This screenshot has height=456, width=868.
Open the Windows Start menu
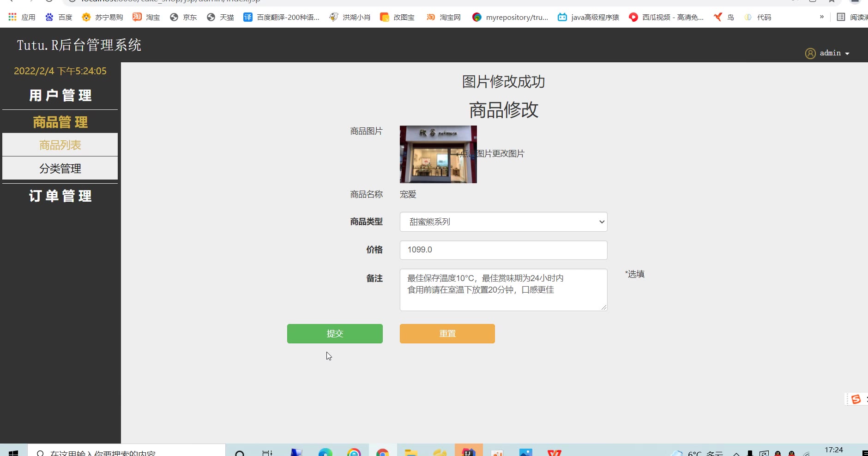point(13,452)
